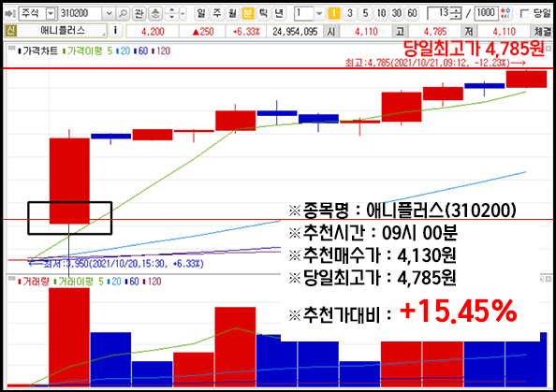The image size is (556, 392).
Task: Choose the 30 minute interval button
Action: (397, 13)
